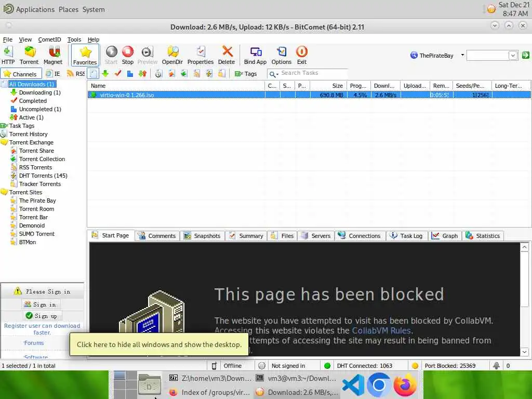Open Properties of the selected task
The image size is (532, 399).
pyautogui.click(x=201, y=55)
